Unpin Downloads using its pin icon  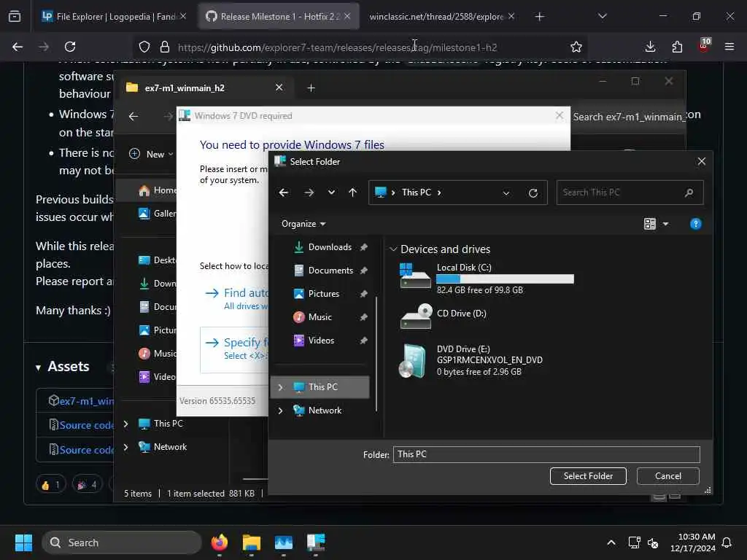[364, 247]
